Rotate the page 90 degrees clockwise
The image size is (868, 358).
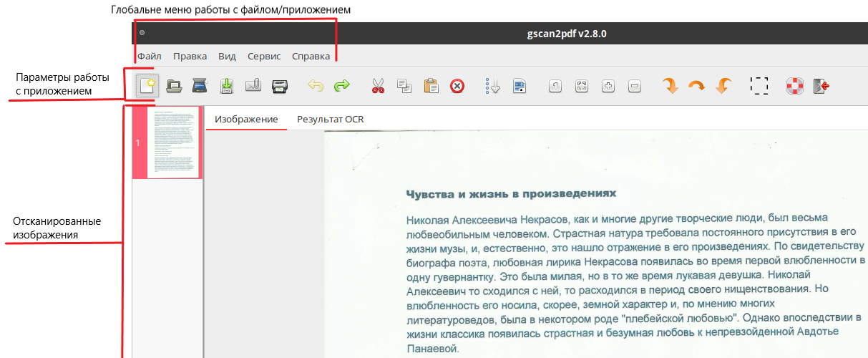click(x=670, y=87)
